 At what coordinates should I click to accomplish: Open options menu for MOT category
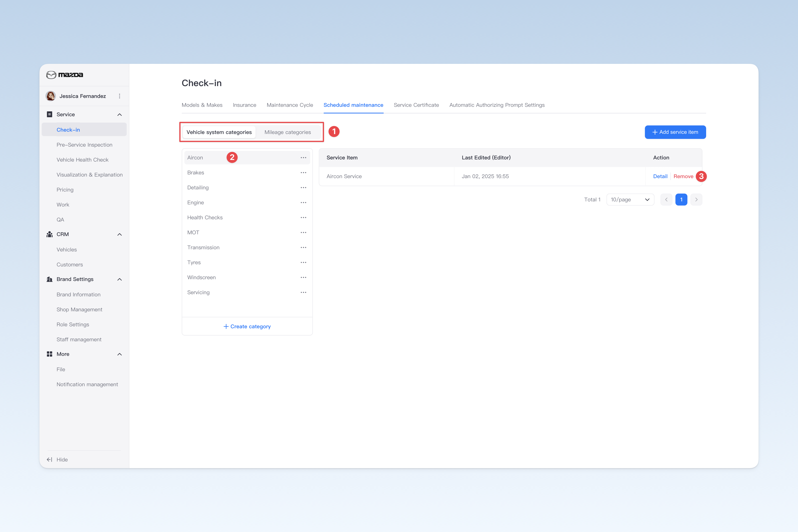pos(303,233)
